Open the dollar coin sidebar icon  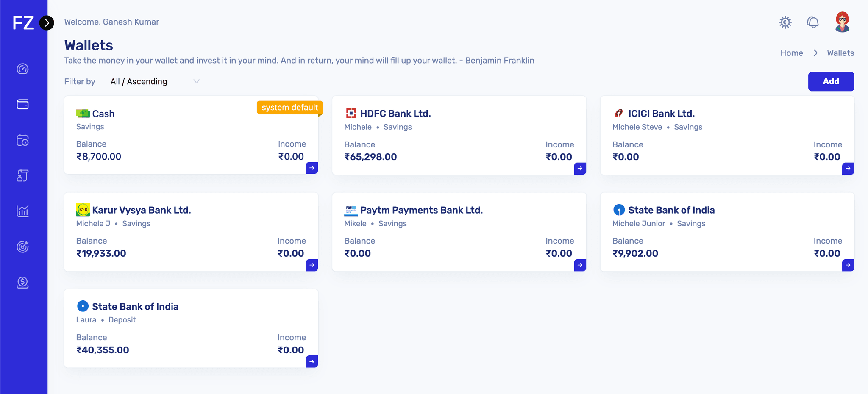pyautogui.click(x=22, y=282)
